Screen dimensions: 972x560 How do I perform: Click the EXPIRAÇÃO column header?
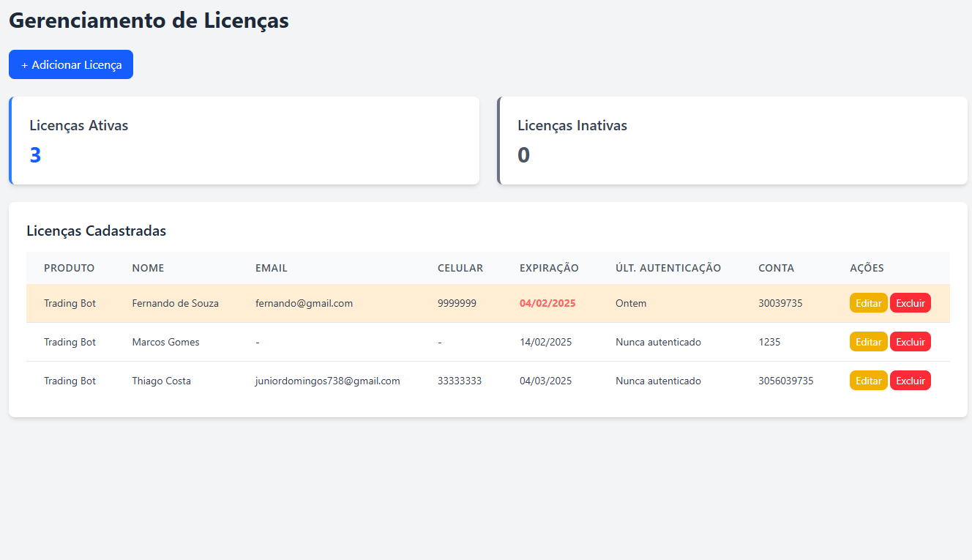point(549,268)
